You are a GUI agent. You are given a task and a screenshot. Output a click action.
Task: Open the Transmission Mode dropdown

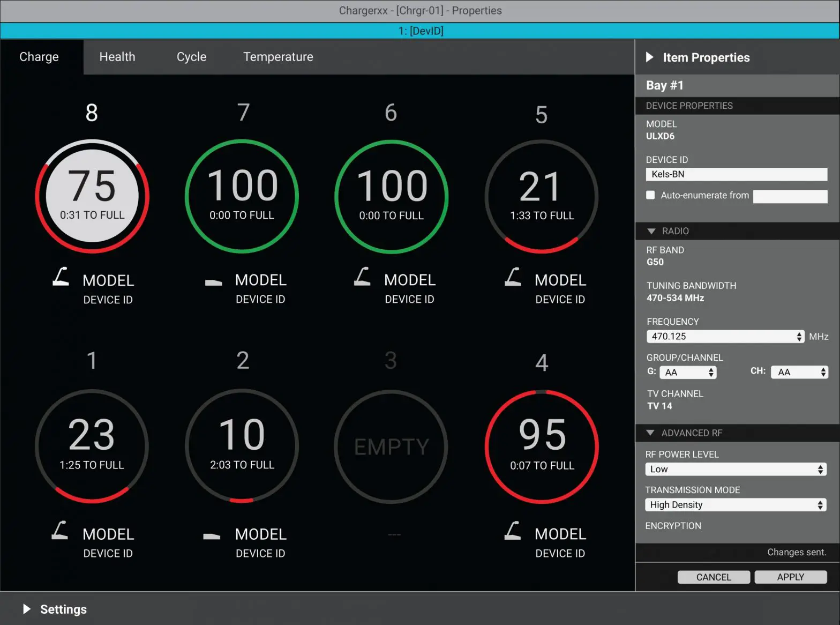(736, 505)
